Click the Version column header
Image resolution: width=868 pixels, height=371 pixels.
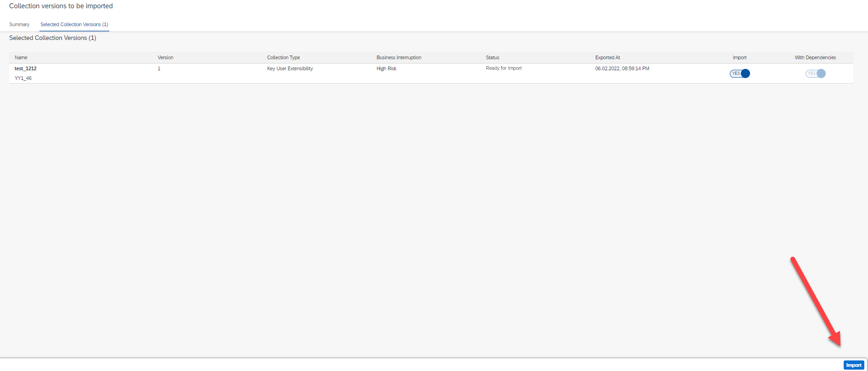pyautogui.click(x=165, y=58)
